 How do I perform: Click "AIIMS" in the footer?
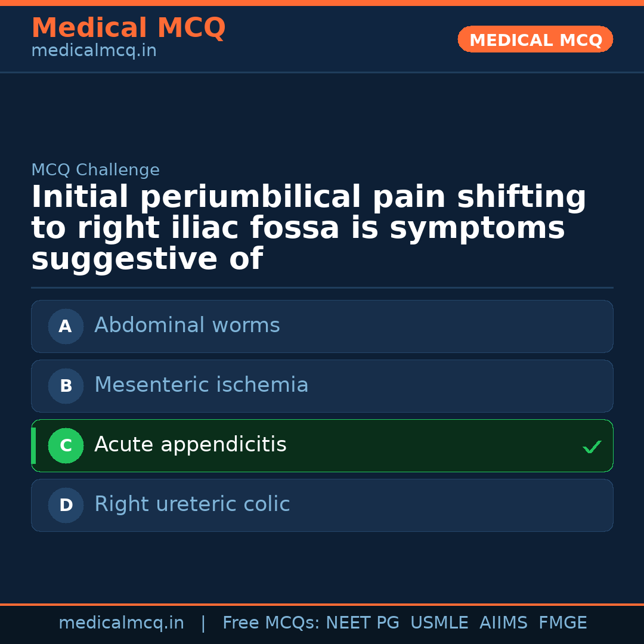503,623
